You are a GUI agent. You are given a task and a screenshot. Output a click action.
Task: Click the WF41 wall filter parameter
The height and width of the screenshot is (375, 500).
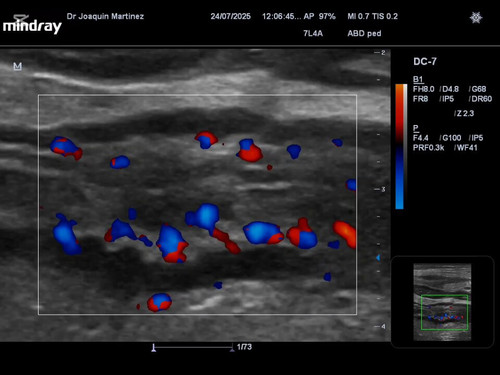[466, 148]
